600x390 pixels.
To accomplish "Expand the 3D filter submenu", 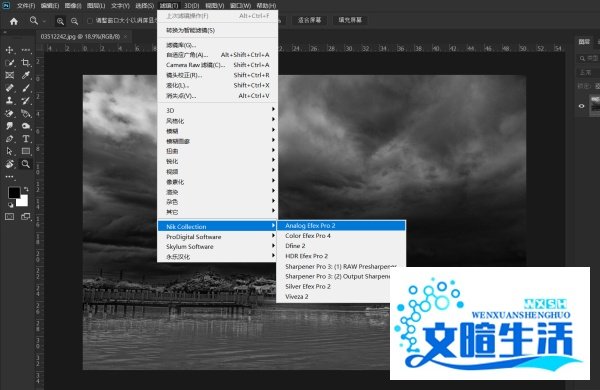I will (217, 110).
